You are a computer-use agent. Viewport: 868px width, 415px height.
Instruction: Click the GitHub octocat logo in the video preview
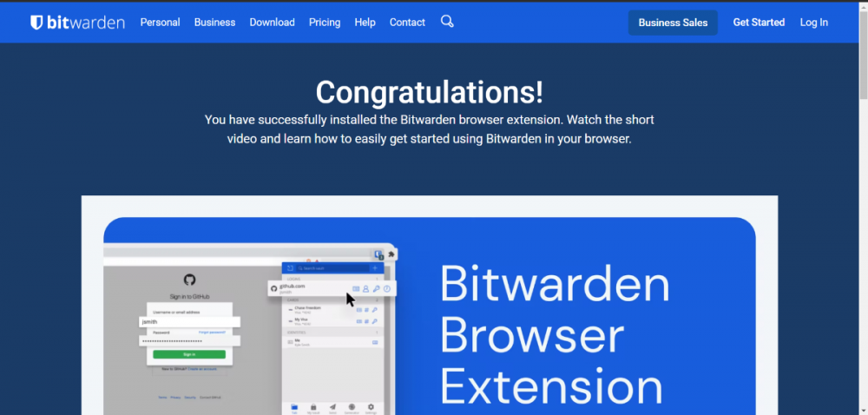point(189,280)
